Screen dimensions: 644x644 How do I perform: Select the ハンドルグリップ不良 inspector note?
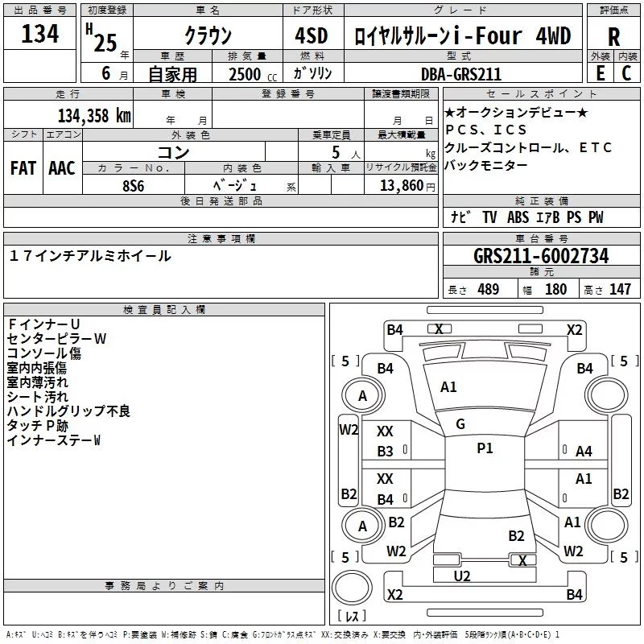click(68, 411)
